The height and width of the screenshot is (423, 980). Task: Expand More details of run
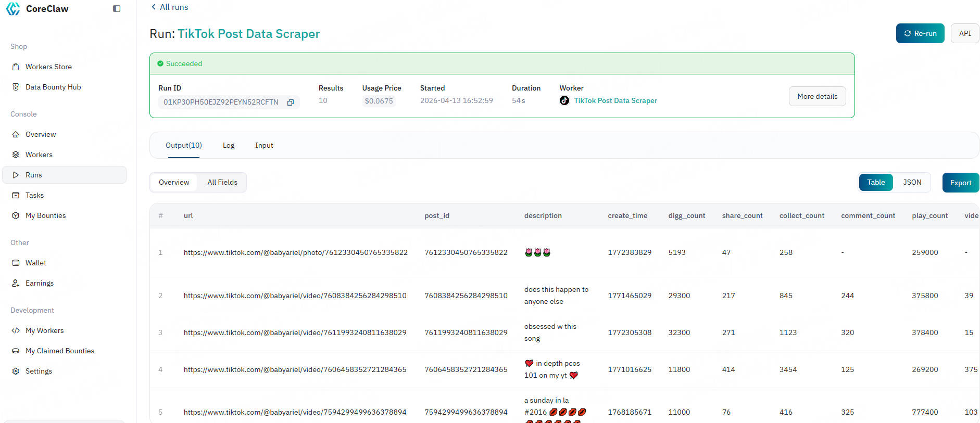(x=817, y=97)
